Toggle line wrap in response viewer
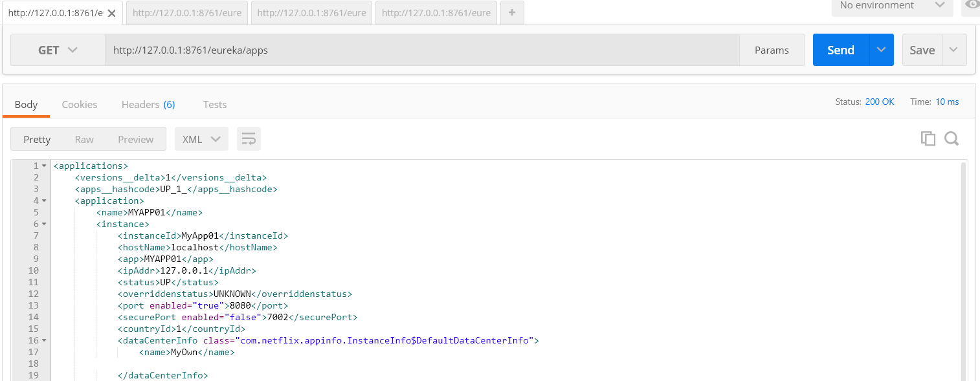The width and height of the screenshot is (980, 381). click(249, 139)
